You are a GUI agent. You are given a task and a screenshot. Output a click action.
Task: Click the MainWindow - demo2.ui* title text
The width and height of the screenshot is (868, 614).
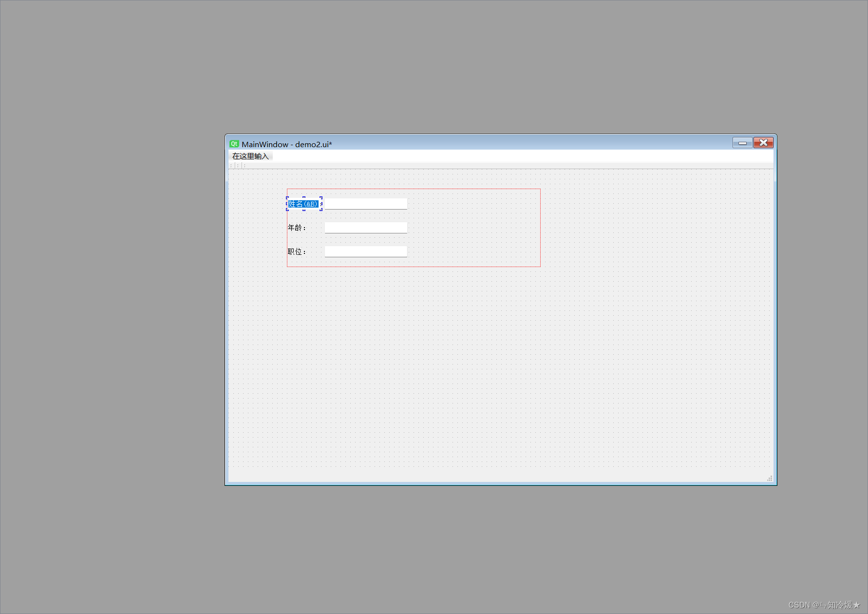coord(287,144)
